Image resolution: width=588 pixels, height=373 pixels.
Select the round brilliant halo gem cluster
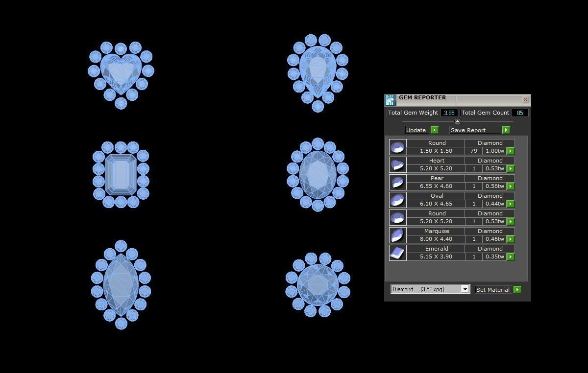pos(318,285)
